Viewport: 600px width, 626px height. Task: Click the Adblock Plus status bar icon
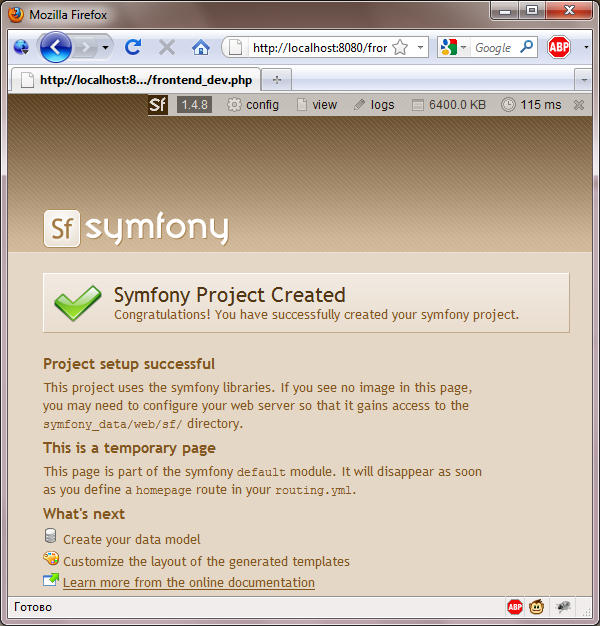tap(515, 607)
